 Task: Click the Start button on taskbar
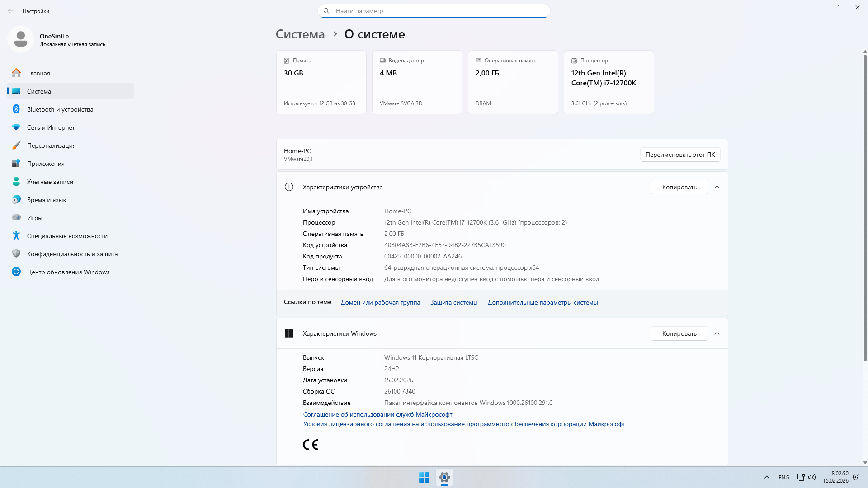pos(424,477)
